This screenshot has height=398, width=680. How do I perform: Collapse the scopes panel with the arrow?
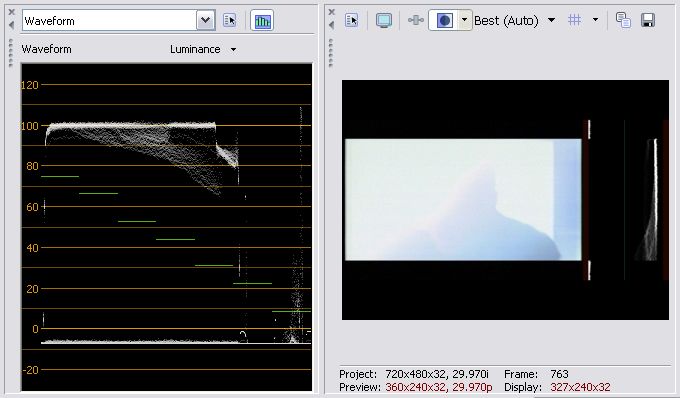click(12, 26)
